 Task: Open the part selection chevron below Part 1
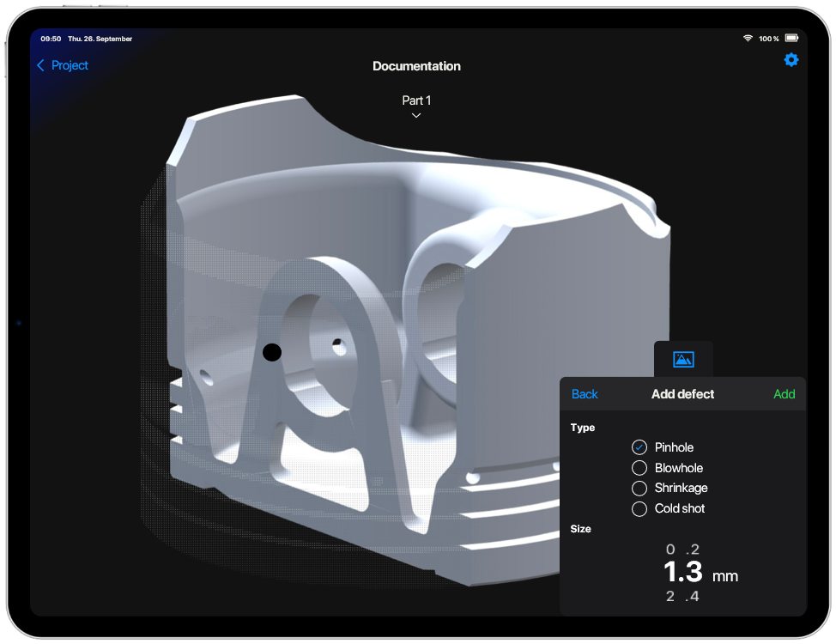pyautogui.click(x=415, y=114)
